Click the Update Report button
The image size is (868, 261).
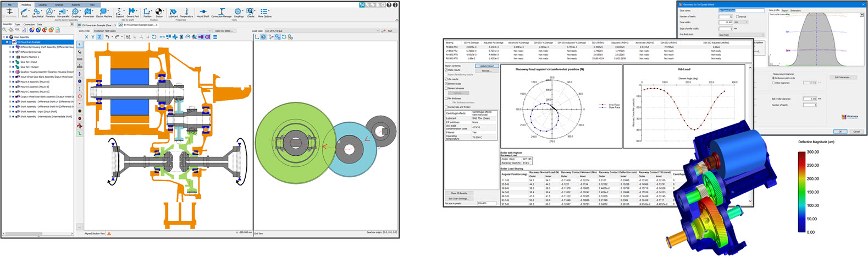486,66
